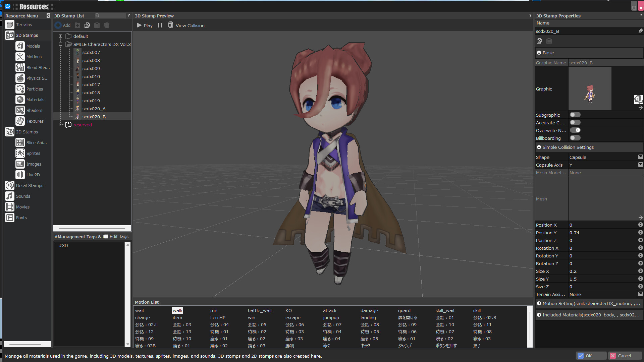Collapse the Resource Menu panel
Image resolution: width=644 pixels, height=362 pixels.
point(49,16)
